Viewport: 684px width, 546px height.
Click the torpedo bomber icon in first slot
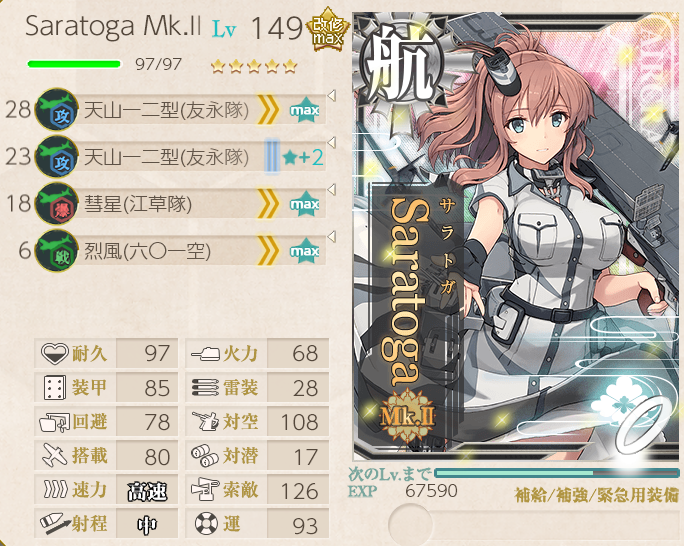click(57, 109)
